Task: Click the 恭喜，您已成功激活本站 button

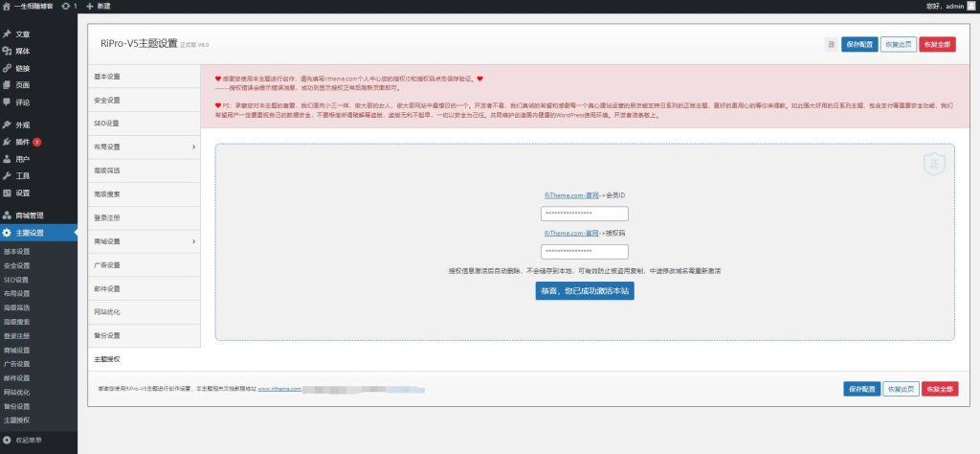Action: [585, 291]
